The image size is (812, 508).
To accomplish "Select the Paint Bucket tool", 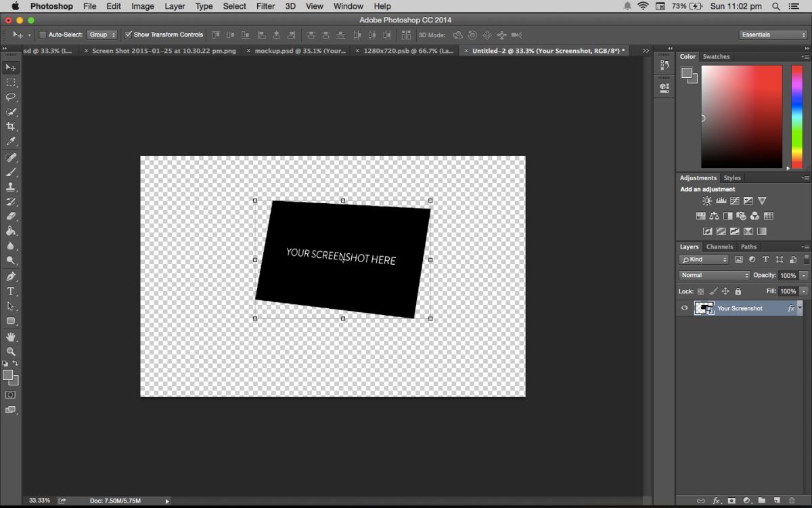I will [x=11, y=232].
